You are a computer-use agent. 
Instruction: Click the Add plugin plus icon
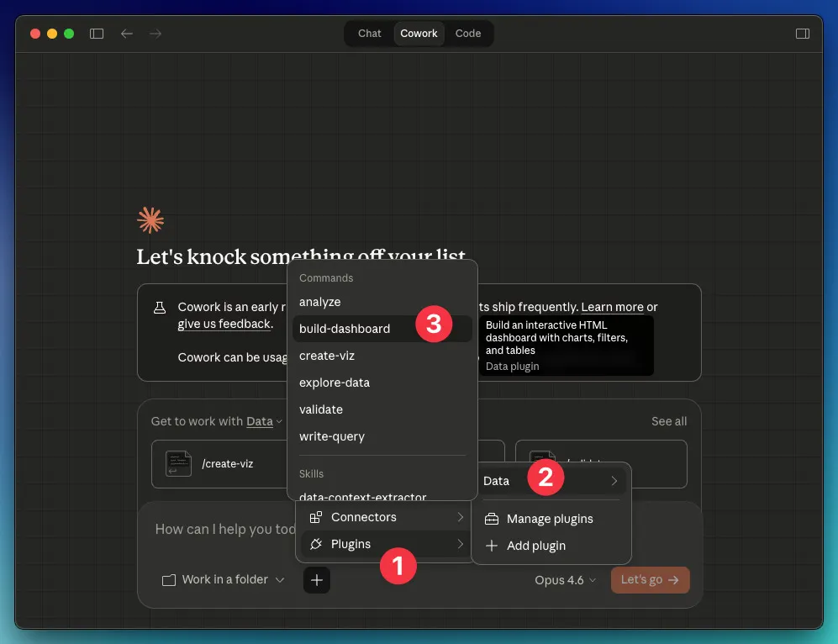tap(492, 546)
